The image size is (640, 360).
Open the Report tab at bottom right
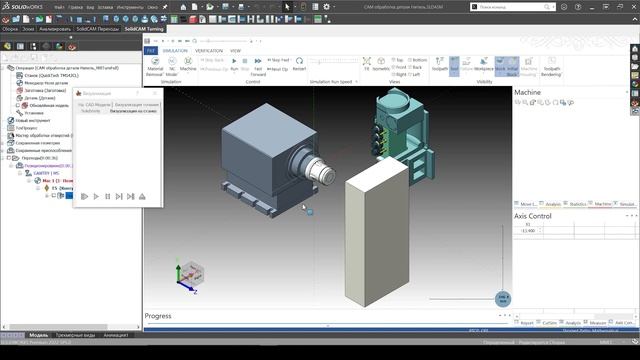tap(524, 322)
